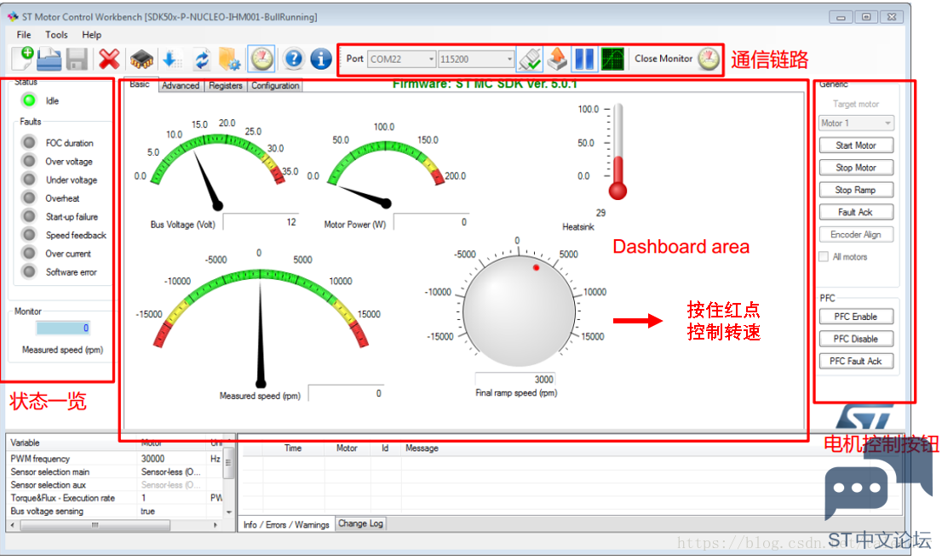The height and width of the screenshot is (560, 942).
Task: Click the Fault Ack button
Action: (856, 212)
